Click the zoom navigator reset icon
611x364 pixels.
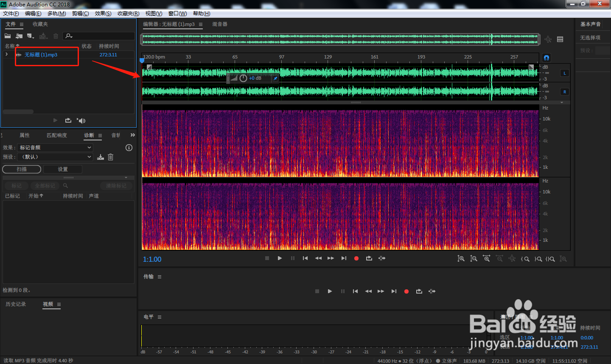click(548, 39)
